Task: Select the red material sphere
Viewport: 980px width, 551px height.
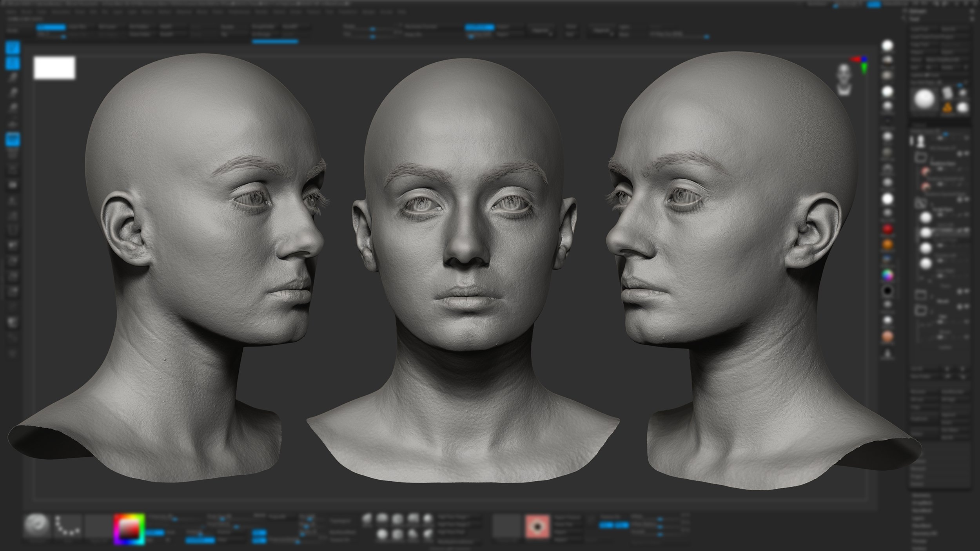Action: [x=887, y=229]
